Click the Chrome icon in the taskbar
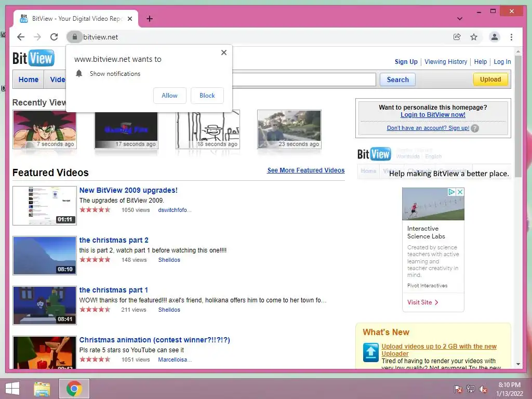532x399 pixels. 74,389
